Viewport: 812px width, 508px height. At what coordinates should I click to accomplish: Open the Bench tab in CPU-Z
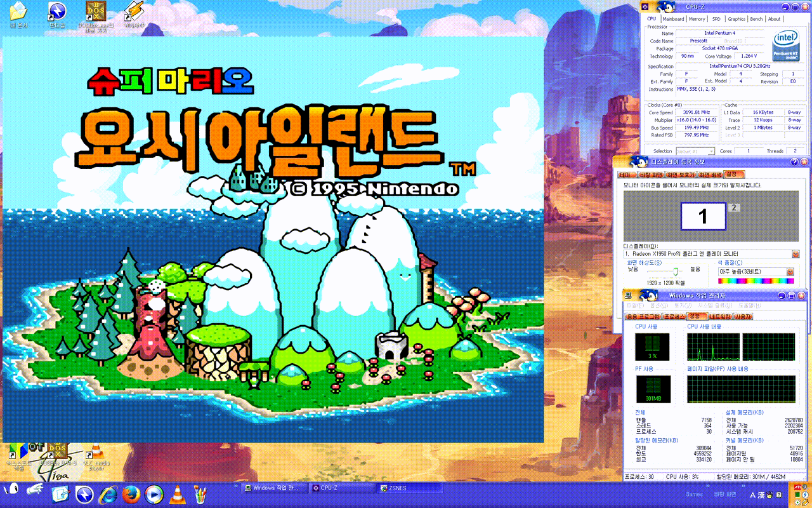pyautogui.click(x=757, y=19)
